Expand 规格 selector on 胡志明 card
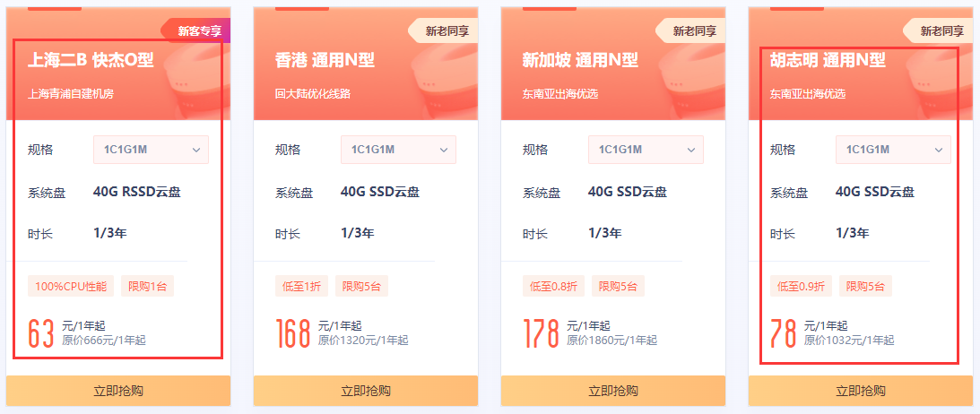The width and height of the screenshot is (980, 414). [x=893, y=150]
